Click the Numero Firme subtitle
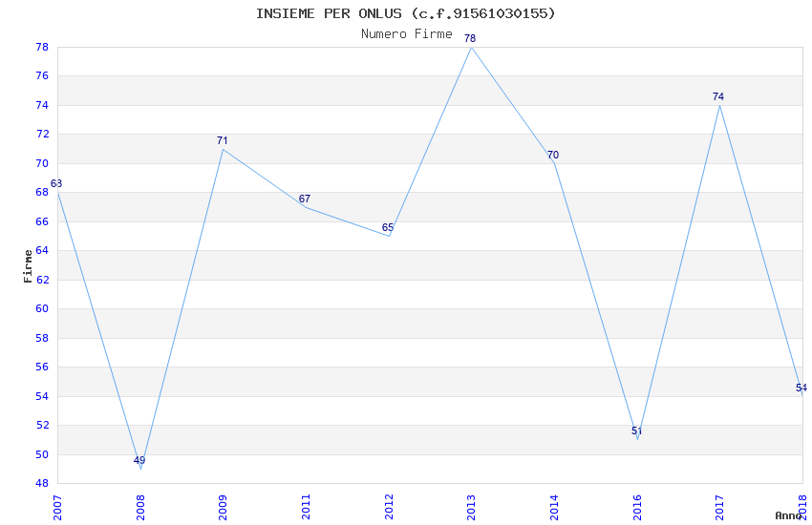The width and height of the screenshot is (812, 525). point(407,34)
